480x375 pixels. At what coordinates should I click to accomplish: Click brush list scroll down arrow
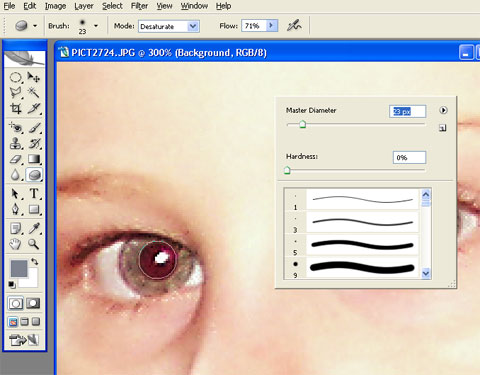(426, 273)
